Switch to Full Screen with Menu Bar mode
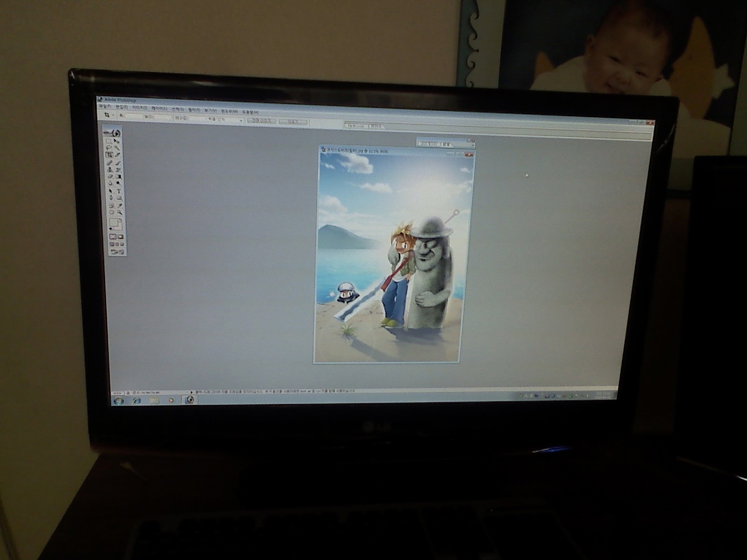This screenshot has width=747, height=560. click(117, 244)
